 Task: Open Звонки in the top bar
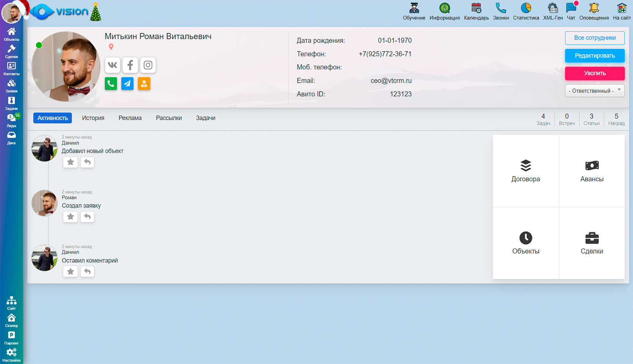point(500,11)
